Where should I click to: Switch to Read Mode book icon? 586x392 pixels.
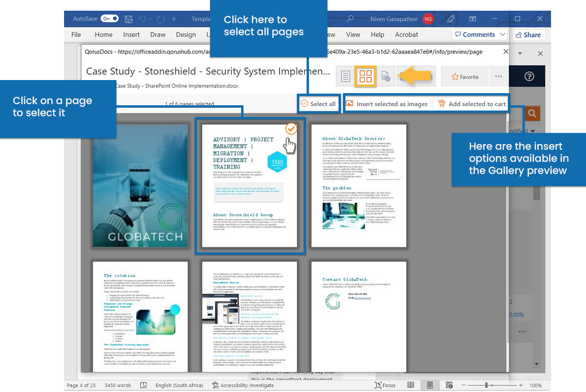(x=410, y=385)
